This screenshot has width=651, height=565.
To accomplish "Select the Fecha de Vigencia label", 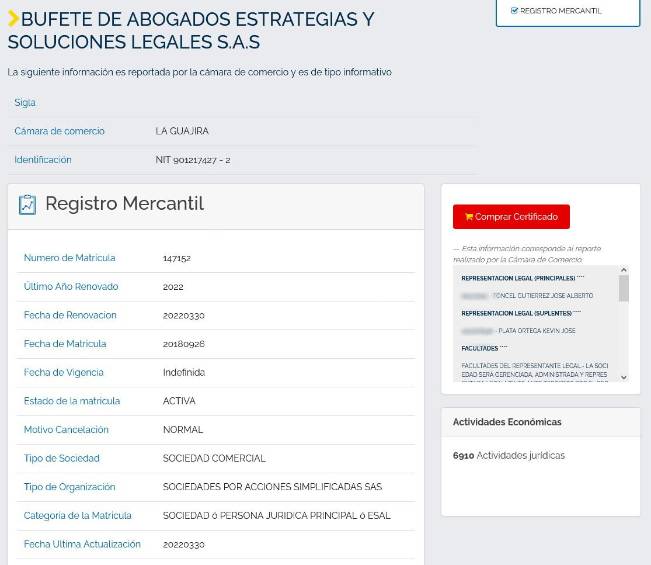I will [x=64, y=372].
